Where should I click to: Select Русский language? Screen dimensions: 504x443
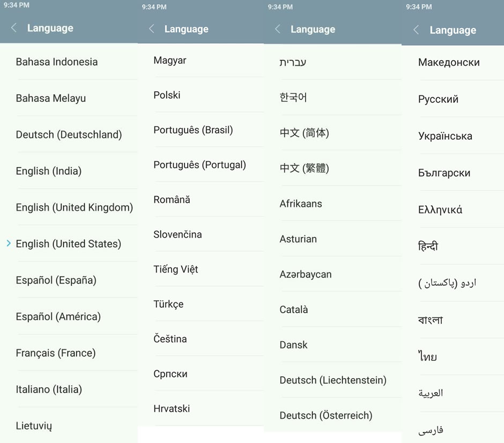(x=438, y=99)
